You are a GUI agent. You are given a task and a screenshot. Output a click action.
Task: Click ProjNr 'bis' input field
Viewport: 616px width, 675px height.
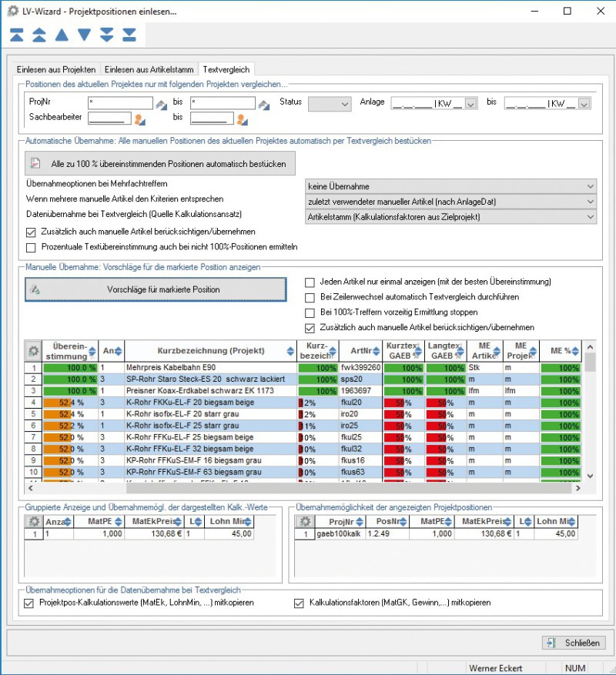click(x=223, y=103)
